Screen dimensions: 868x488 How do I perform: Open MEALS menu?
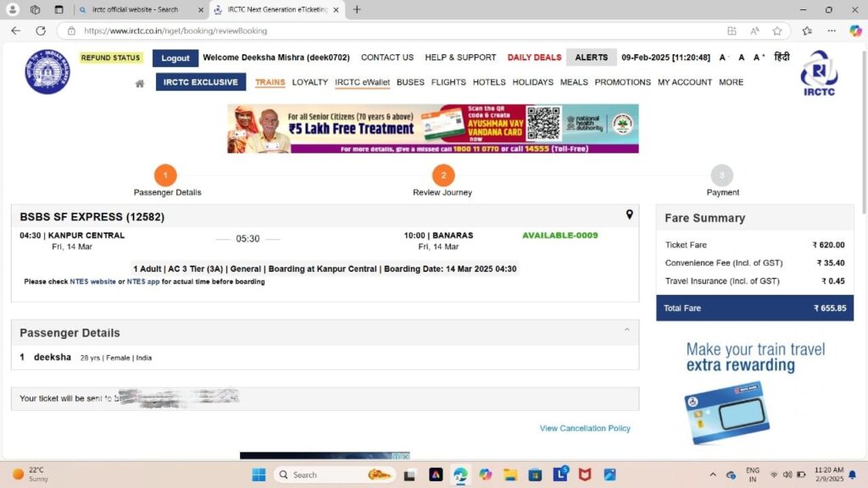pos(574,82)
